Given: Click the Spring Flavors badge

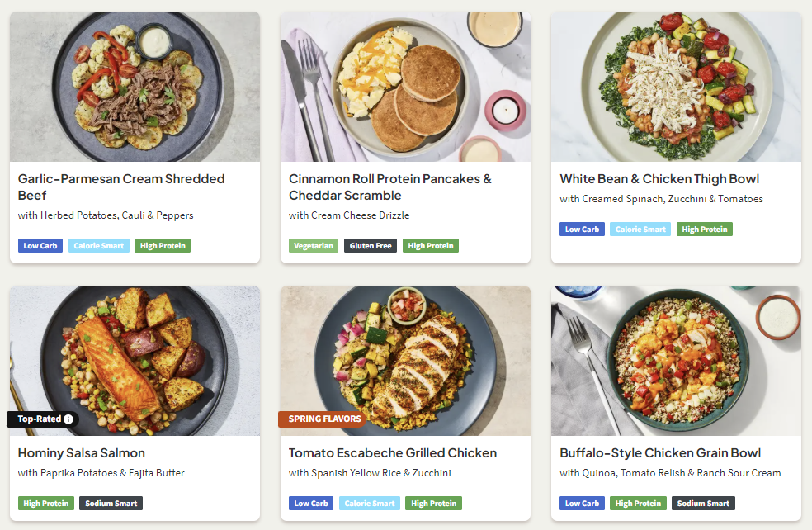Looking at the screenshot, I should [325, 419].
